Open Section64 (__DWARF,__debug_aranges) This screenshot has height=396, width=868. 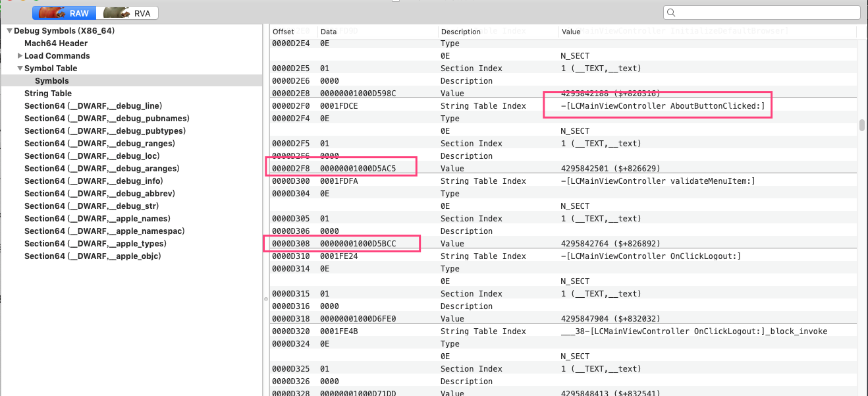click(102, 169)
